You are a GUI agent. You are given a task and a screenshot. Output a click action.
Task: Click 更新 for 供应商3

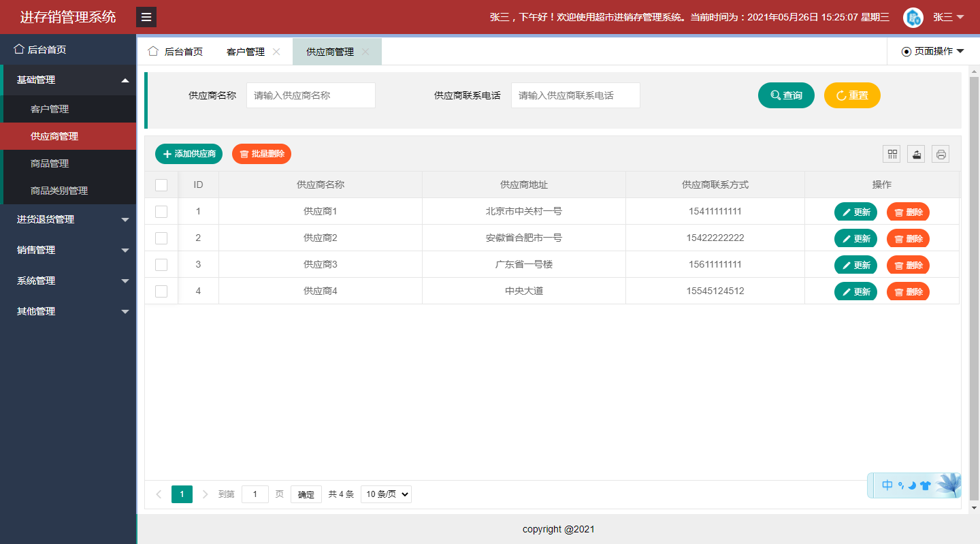tap(855, 265)
